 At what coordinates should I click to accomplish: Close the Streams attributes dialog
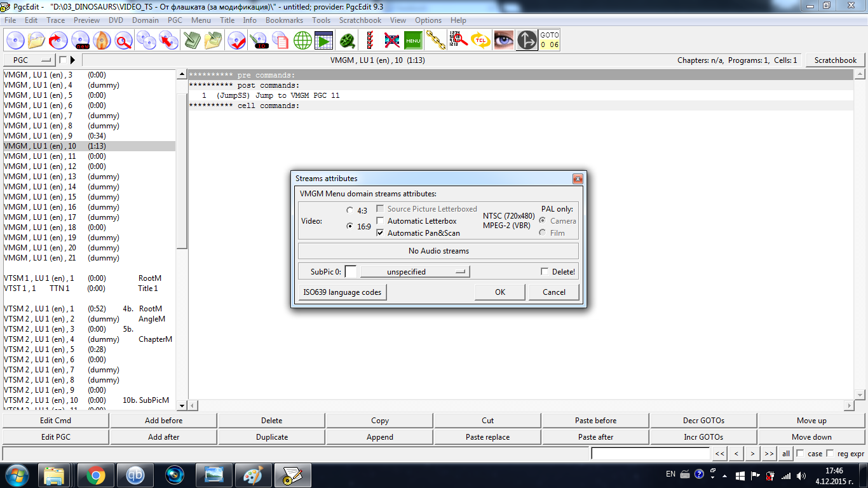[x=578, y=179]
